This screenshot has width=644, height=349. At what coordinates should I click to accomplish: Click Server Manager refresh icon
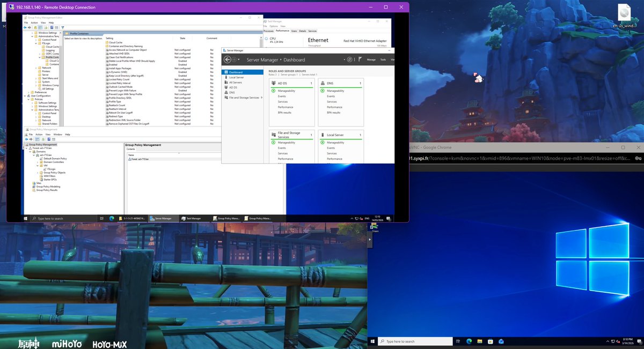tap(349, 60)
